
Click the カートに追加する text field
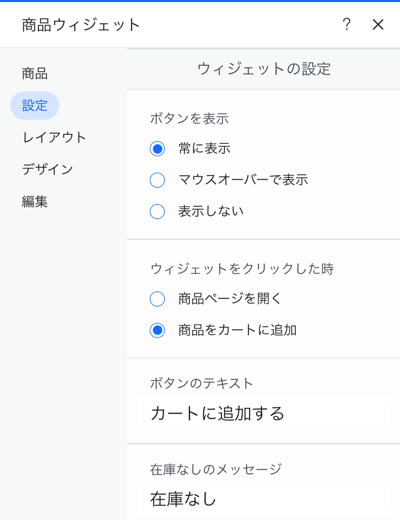click(x=264, y=413)
